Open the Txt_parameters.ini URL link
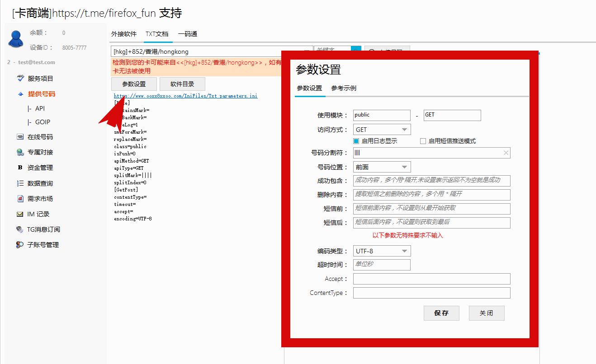This screenshot has width=596, height=364. pyautogui.click(x=186, y=96)
